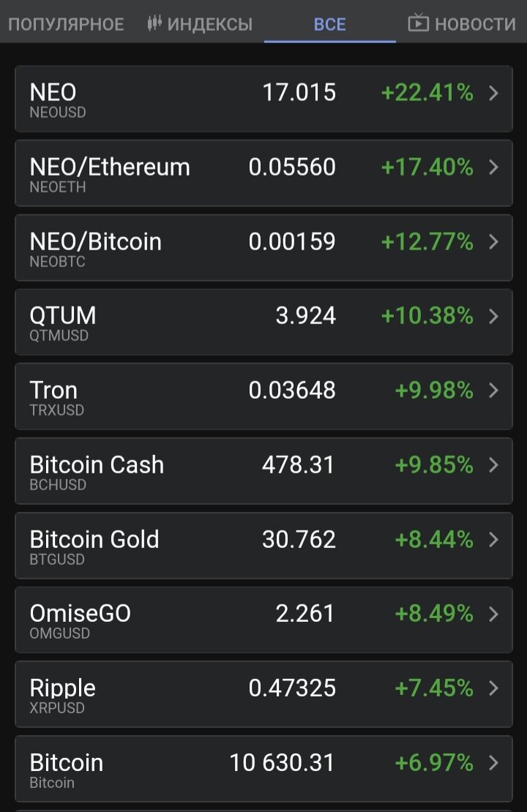Expand the NEO row chevron arrow
This screenshot has width=527, height=812.
coord(494,93)
